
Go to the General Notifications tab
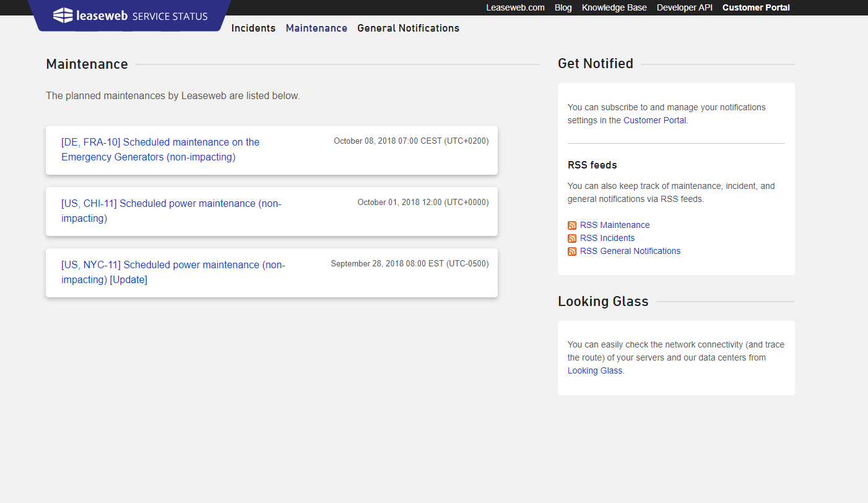click(x=408, y=28)
